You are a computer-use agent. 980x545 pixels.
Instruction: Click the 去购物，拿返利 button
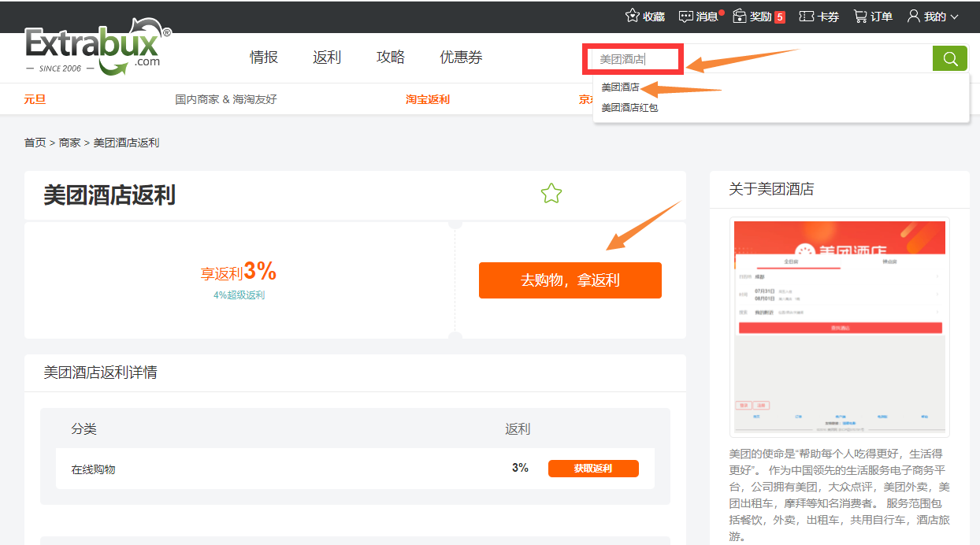click(570, 280)
